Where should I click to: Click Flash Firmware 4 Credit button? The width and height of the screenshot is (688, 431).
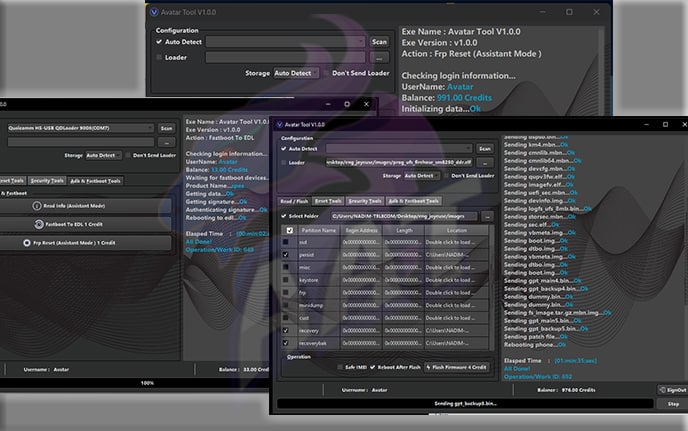(x=457, y=367)
